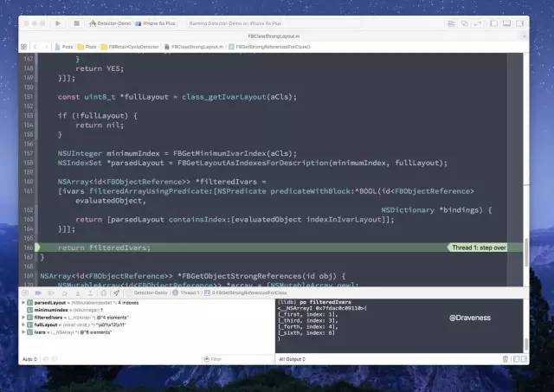Click the console vertical scrollbar
Screen dimensions: 554x392
(x=526, y=344)
